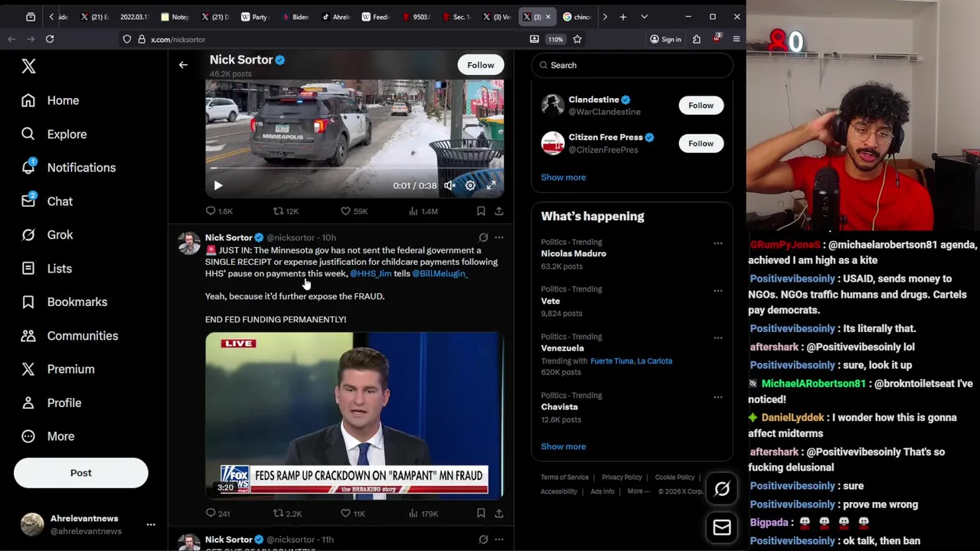The width and height of the screenshot is (980, 551).
Task: View analytics of the 1.4M views post
Action: pyautogui.click(x=423, y=211)
